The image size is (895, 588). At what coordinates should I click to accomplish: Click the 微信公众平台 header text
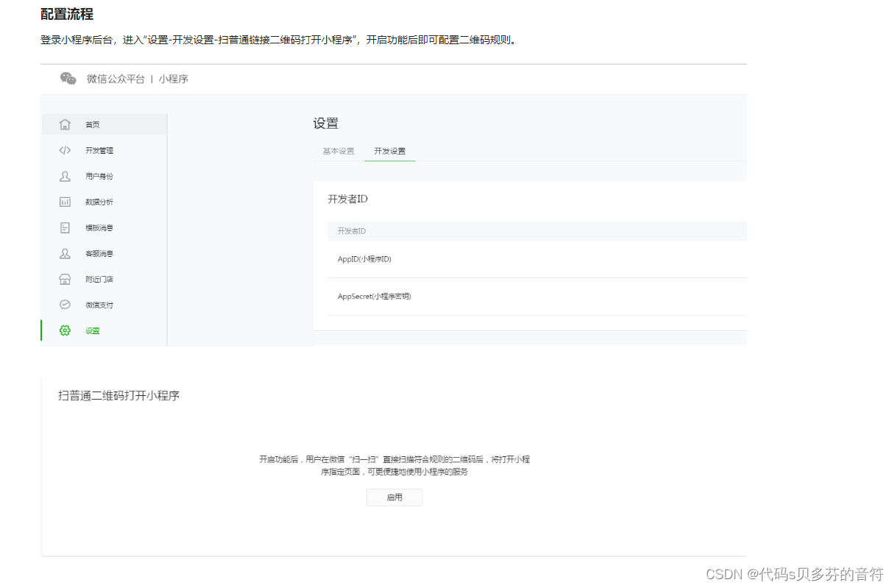[116, 79]
